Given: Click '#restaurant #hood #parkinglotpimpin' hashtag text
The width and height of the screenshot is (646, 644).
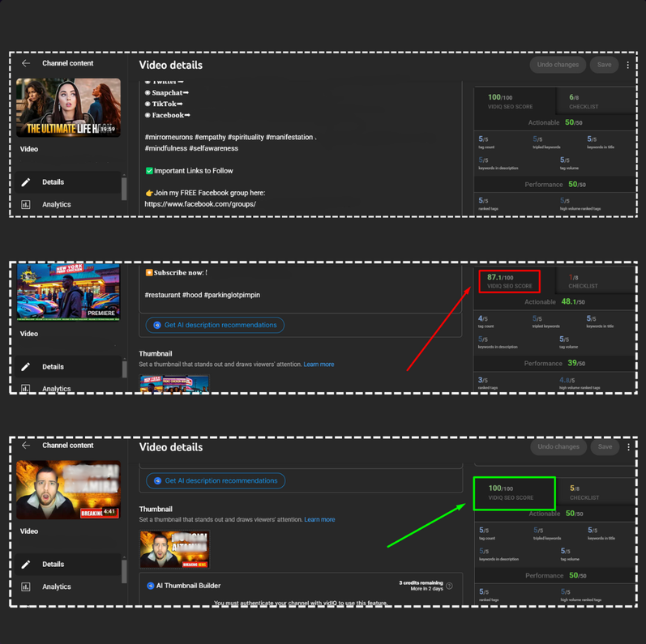Looking at the screenshot, I should coord(203,295).
